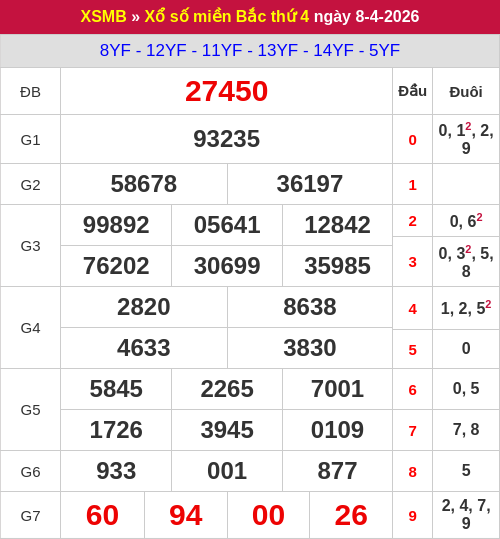Viewport: 500px width, 539px height.
Task: Select G5 number 3945
Action: (x=227, y=430)
